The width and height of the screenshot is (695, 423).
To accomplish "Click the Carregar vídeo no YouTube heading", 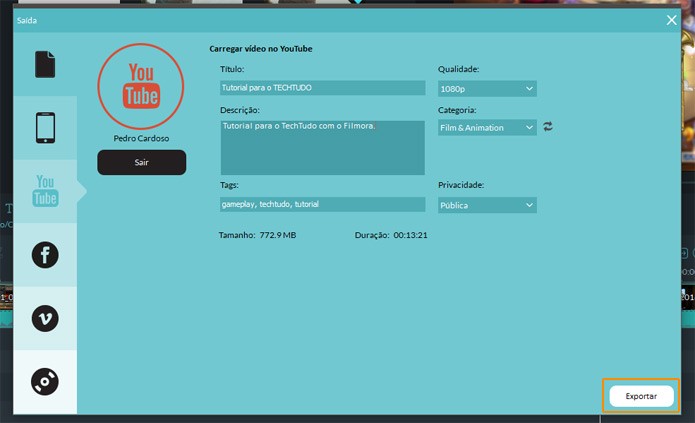I will [261, 49].
